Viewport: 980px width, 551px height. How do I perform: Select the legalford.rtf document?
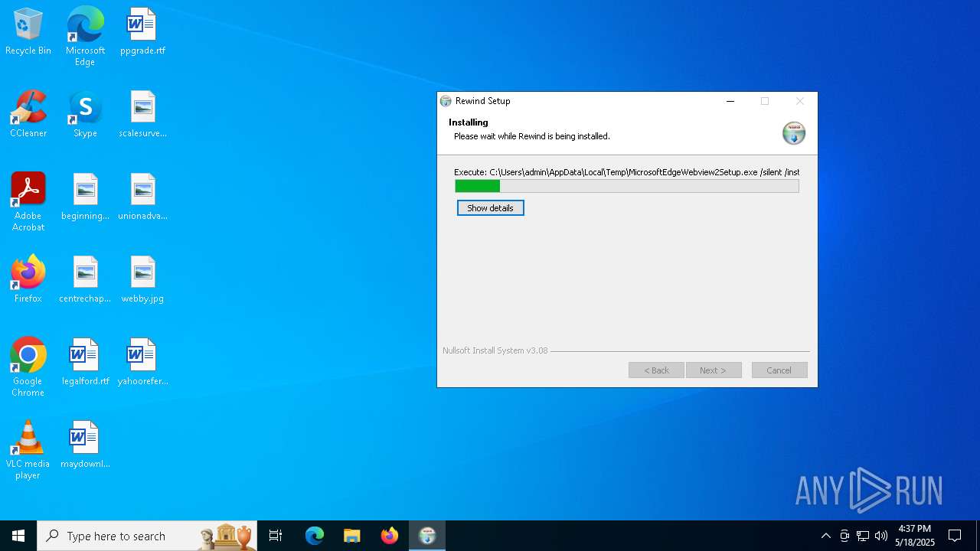click(x=85, y=363)
